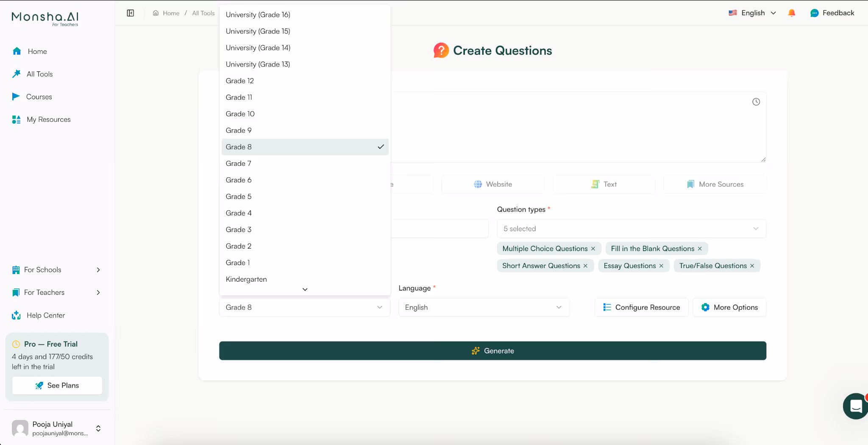
Task: Click the My Resources icon in the sidebar
Action: [x=16, y=119]
